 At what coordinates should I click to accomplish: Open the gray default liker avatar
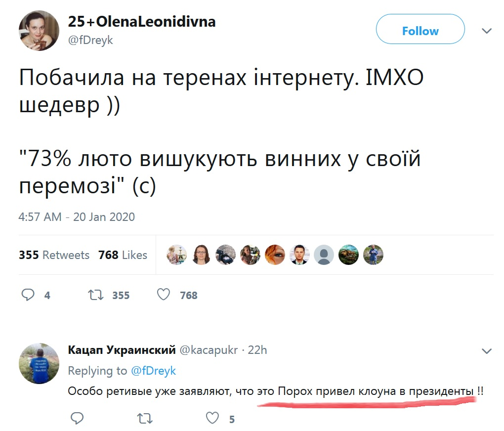324,255
